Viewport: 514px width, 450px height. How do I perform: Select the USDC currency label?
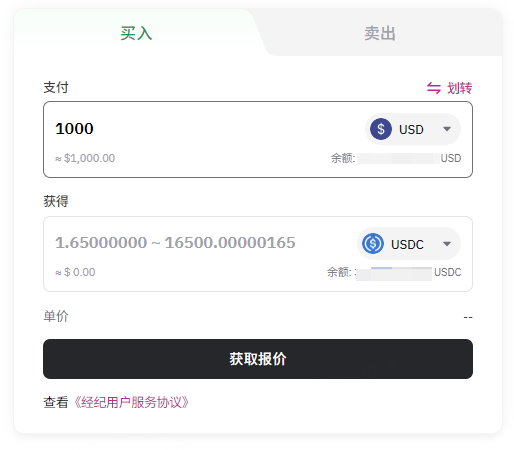[x=407, y=244]
